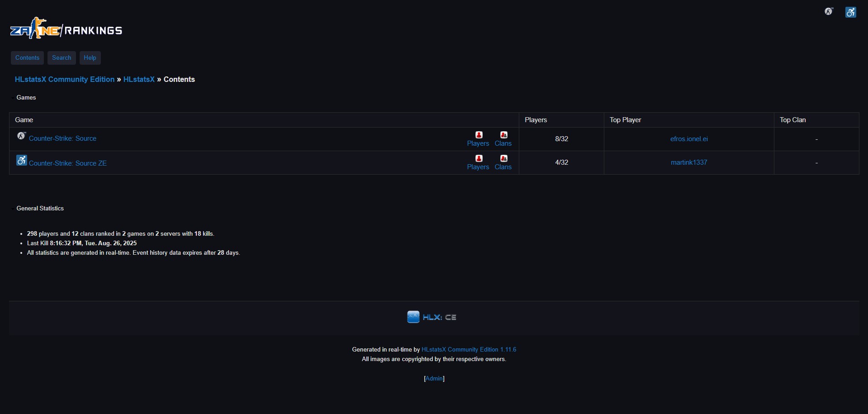This screenshot has height=414, width=868.
Task: Open the Admin link in footer
Action: point(434,379)
